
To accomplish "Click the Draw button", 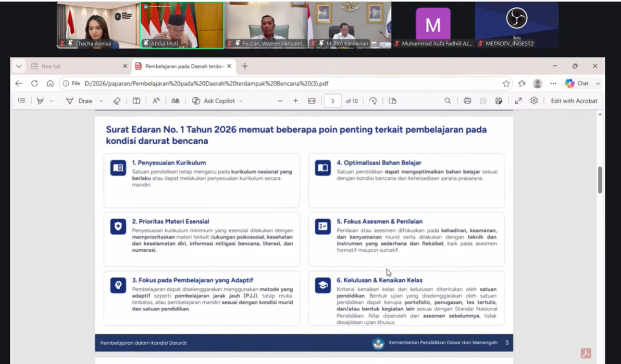I will click(x=80, y=101).
